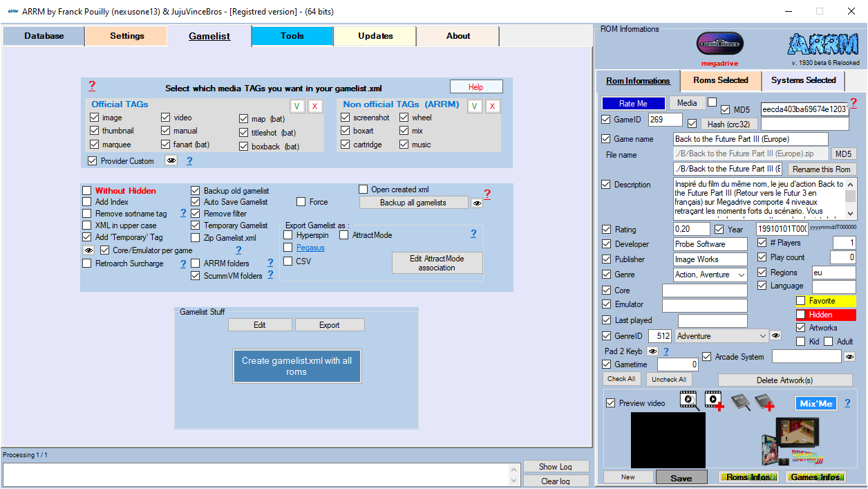This screenshot has height=489, width=868.
Task: Click the search video filmstrip icon
Action: tap(689, 400)
